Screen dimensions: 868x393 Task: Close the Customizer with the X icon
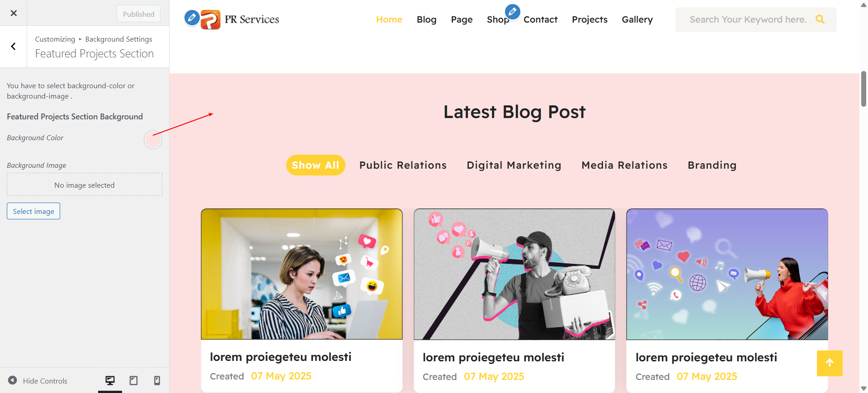[x=14, y=13]
